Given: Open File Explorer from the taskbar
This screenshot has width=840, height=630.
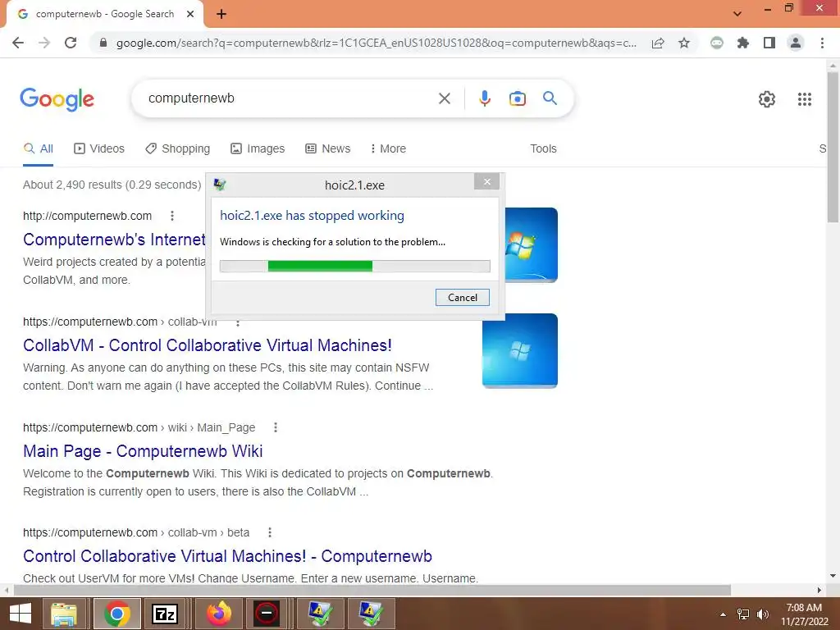Looking at the screenshot, I should point(64,614).
